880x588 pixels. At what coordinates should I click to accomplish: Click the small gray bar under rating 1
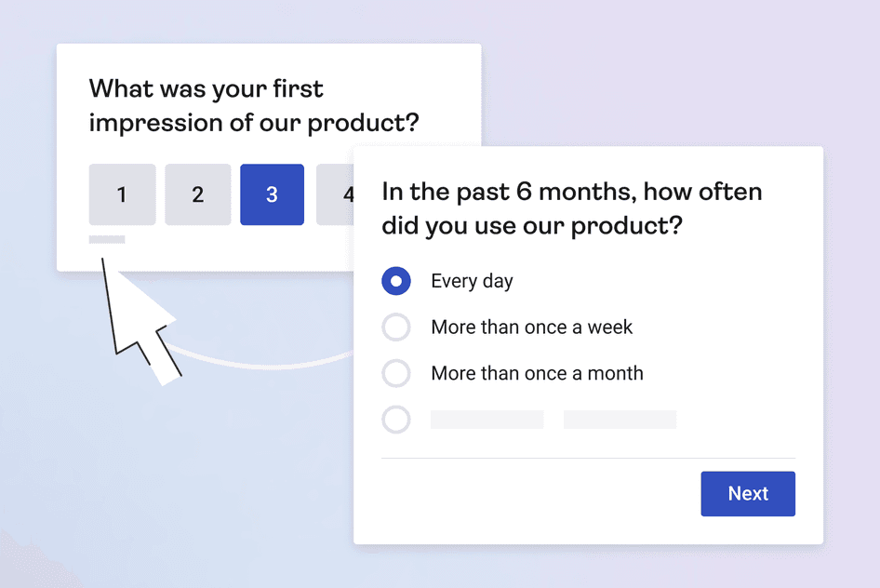tap(107, 240)
